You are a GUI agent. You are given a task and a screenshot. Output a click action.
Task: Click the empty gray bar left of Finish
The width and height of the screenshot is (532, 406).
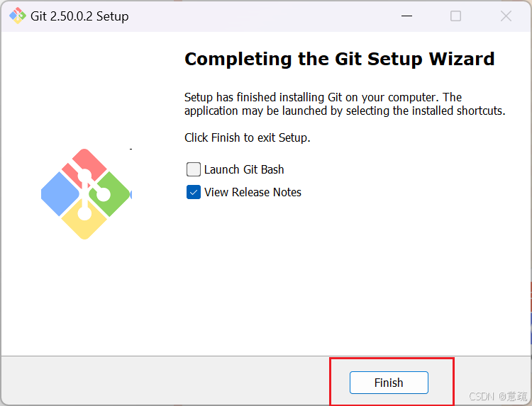[163, 381]
